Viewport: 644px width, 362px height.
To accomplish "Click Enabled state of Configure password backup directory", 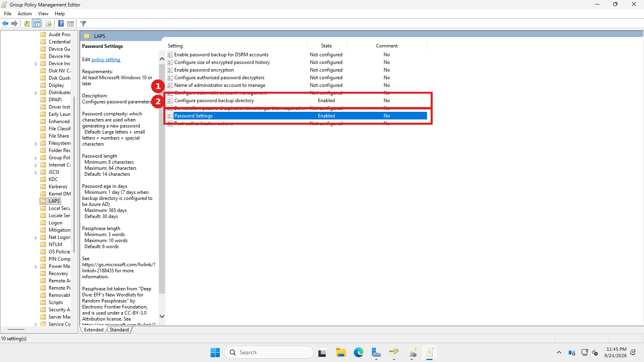I will (x=326, y=101).
